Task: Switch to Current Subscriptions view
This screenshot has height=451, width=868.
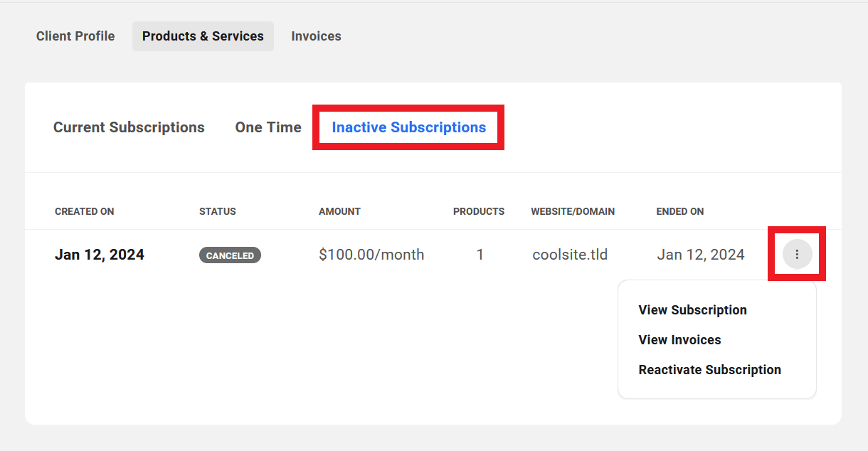Action: point(129,127)
